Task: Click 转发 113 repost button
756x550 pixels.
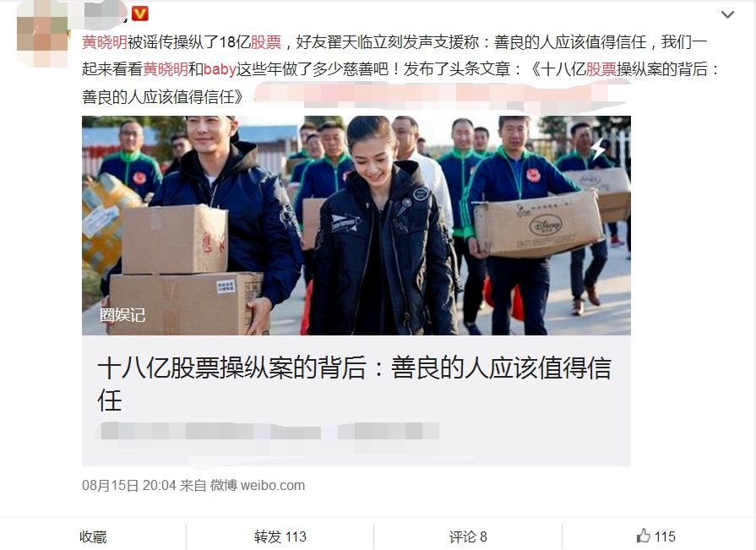Action: (280, 536)
